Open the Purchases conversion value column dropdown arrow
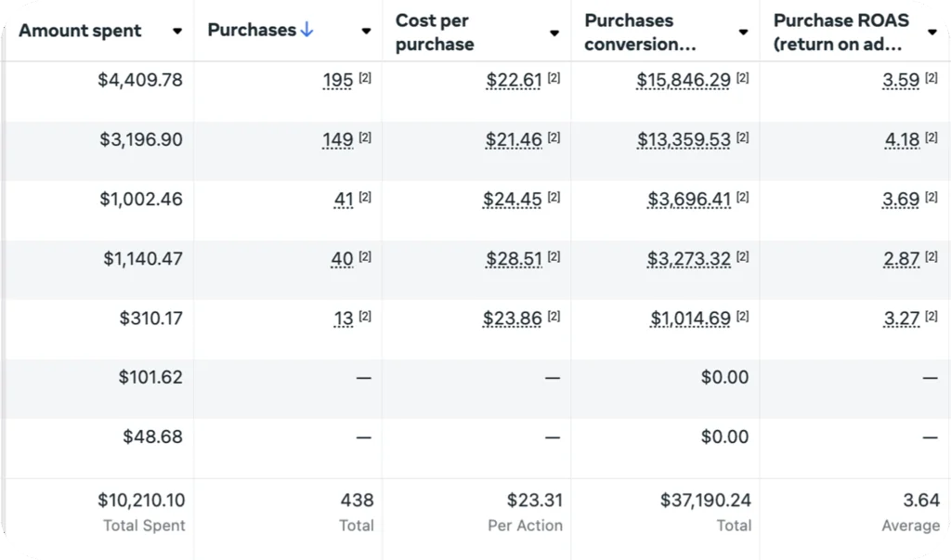Image resolution: width=951 pixels, height=560 pixels. (x=743, y=33)
